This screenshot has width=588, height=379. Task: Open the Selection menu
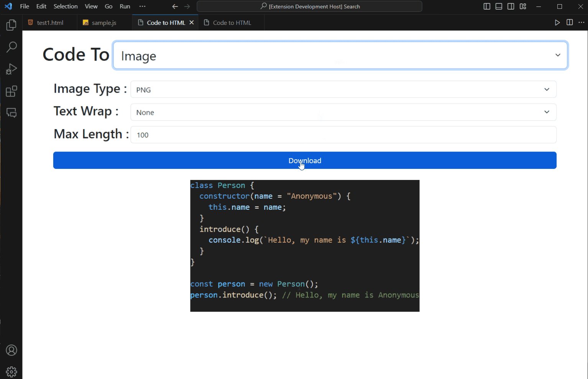coord(66,7)
